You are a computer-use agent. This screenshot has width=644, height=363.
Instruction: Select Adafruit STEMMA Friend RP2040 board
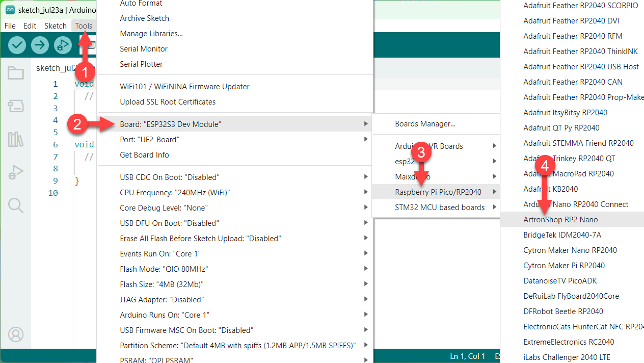point(573,143)
